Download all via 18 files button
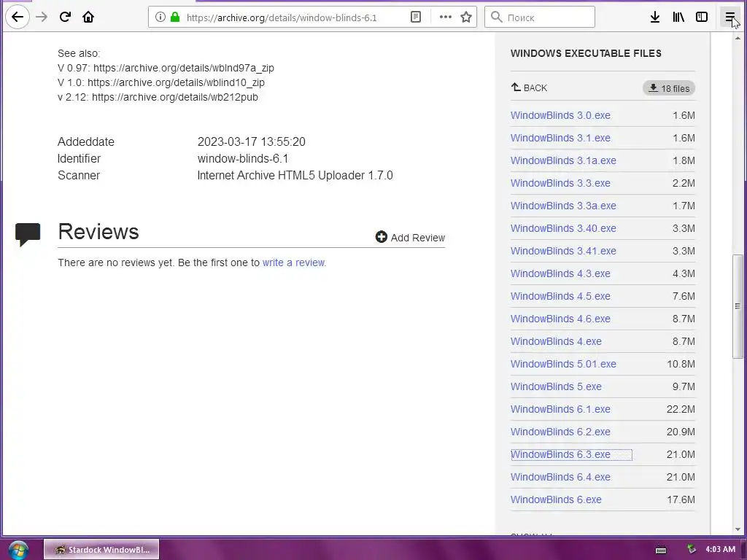This screenshot has height=560, width=747. pos(669,88)
